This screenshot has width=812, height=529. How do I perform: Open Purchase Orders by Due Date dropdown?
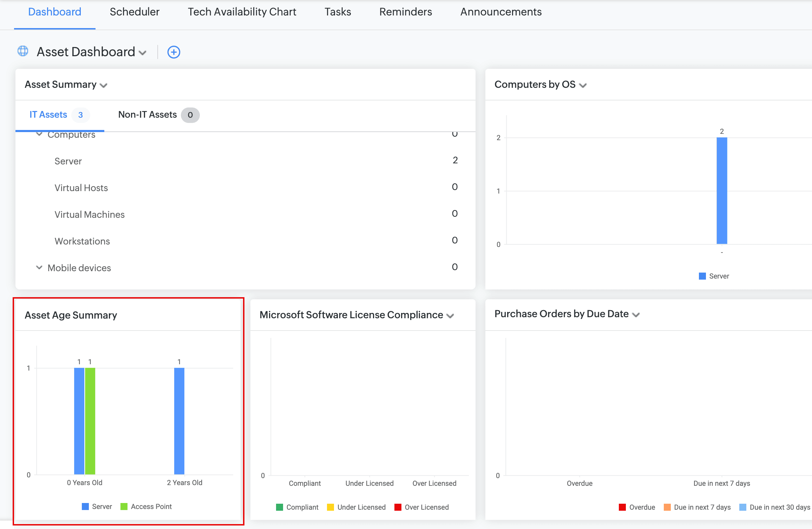(636, 315)
